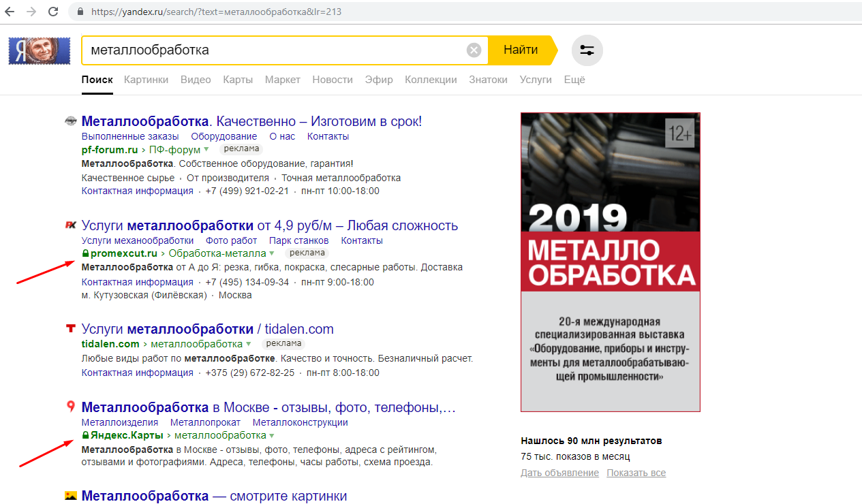Click the Яндекс.Карты green source link
Screen dimensions: 862x504
point(127,435)
